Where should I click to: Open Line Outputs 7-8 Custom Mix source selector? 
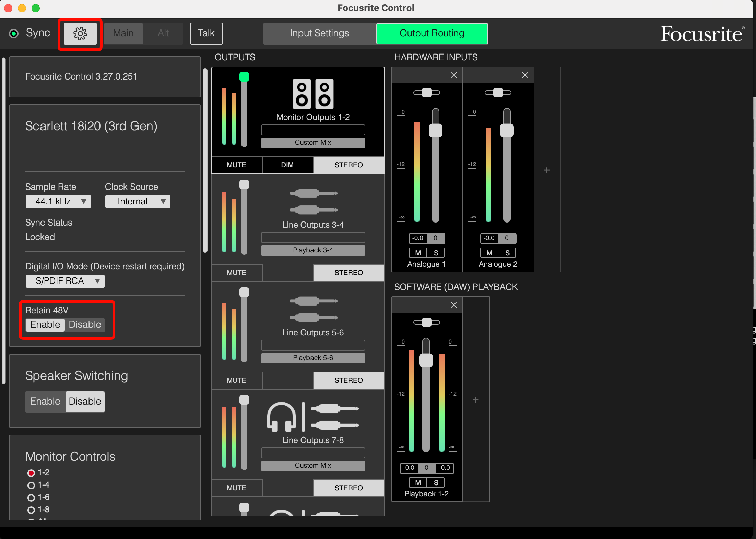(x=313, y=466)
